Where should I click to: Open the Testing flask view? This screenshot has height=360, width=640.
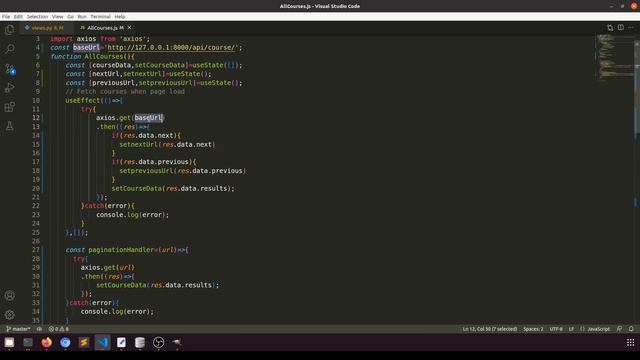[x=10, y=126]
